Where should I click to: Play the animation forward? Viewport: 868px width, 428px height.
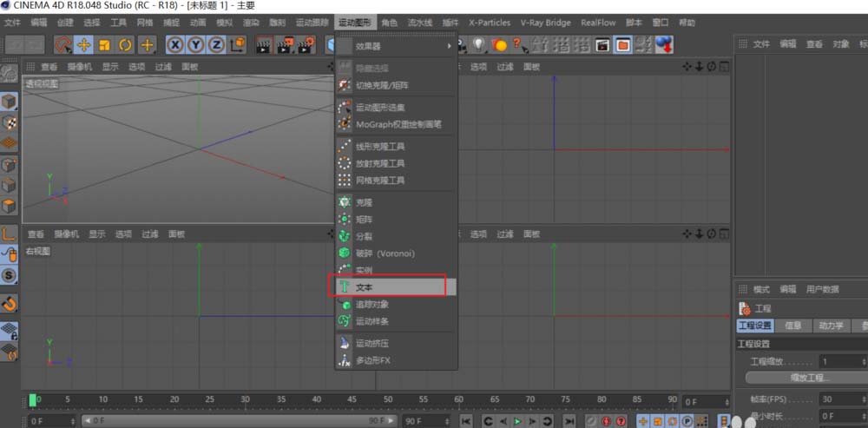[x=517, y=421]
